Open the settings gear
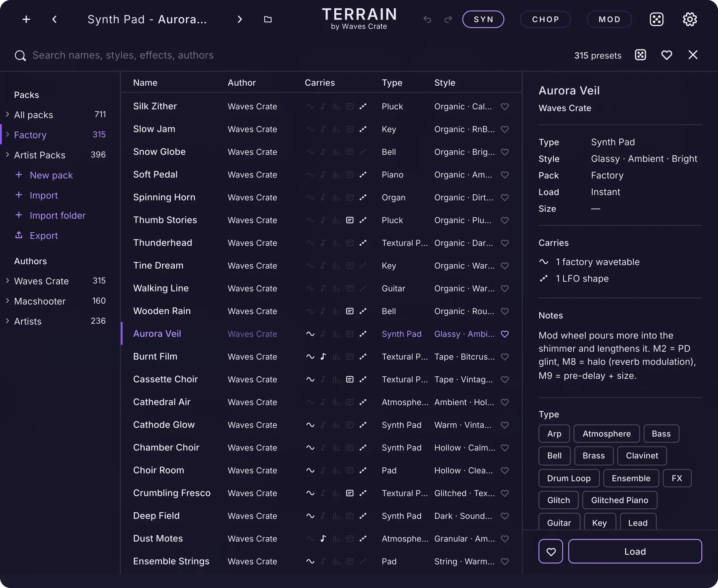The height and width of the screenshot is (588, 718). point(690,19)
